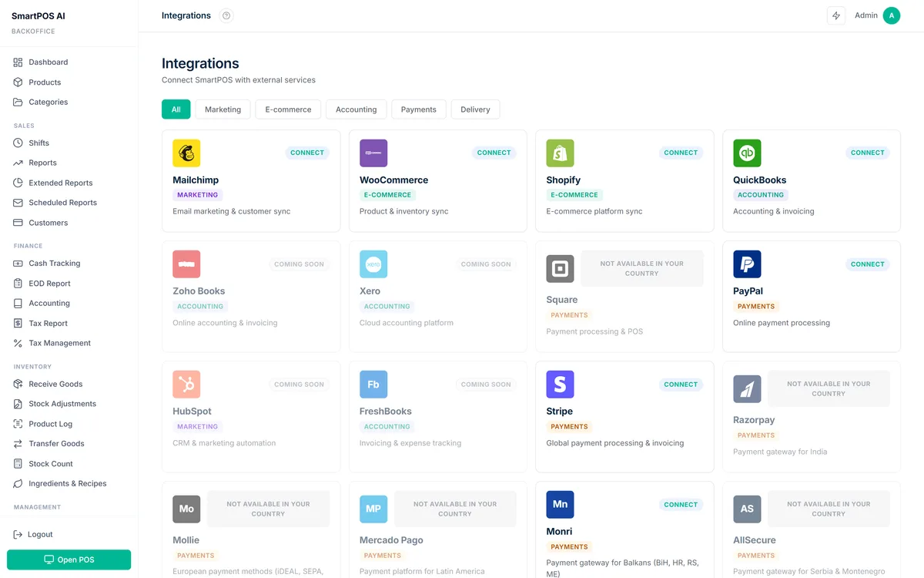Viewport: 924px width, 578px height.
Task: Connect the QuickBooks integration
Action: coord(868,153)
